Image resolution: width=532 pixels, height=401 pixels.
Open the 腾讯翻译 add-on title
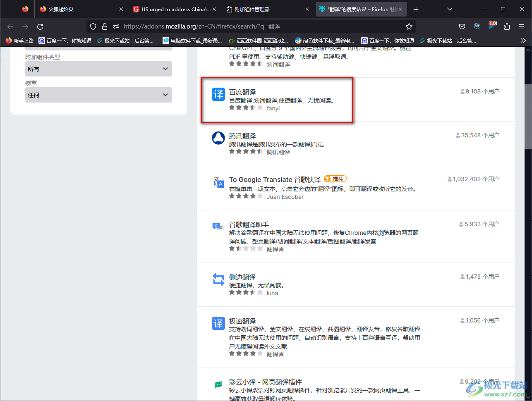coord(243,136)
